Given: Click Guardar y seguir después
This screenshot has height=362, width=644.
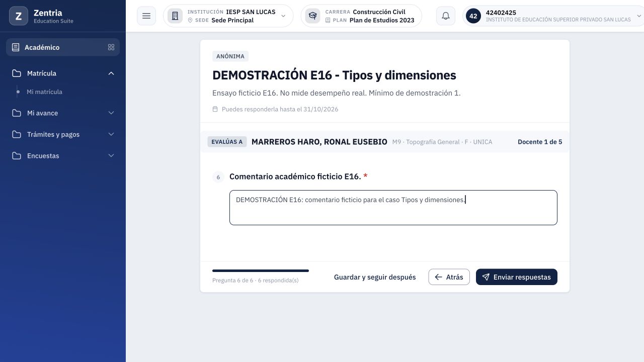Looking at the screenshot, I should (x=375, y=277).
